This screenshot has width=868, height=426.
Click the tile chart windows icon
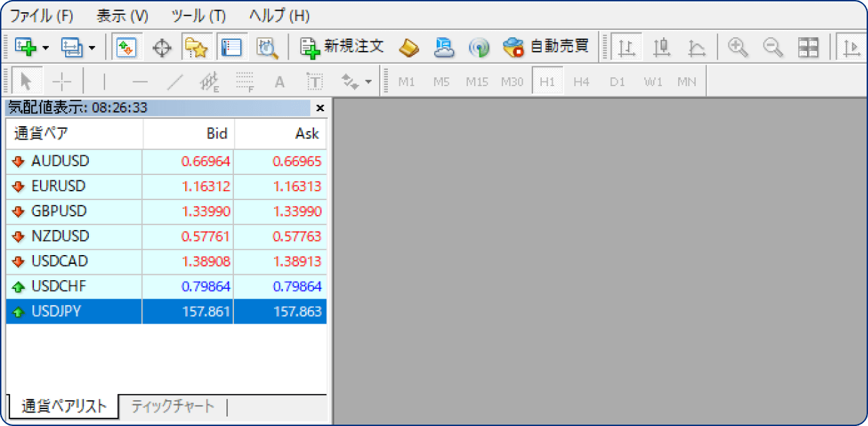tap(808, 47)
